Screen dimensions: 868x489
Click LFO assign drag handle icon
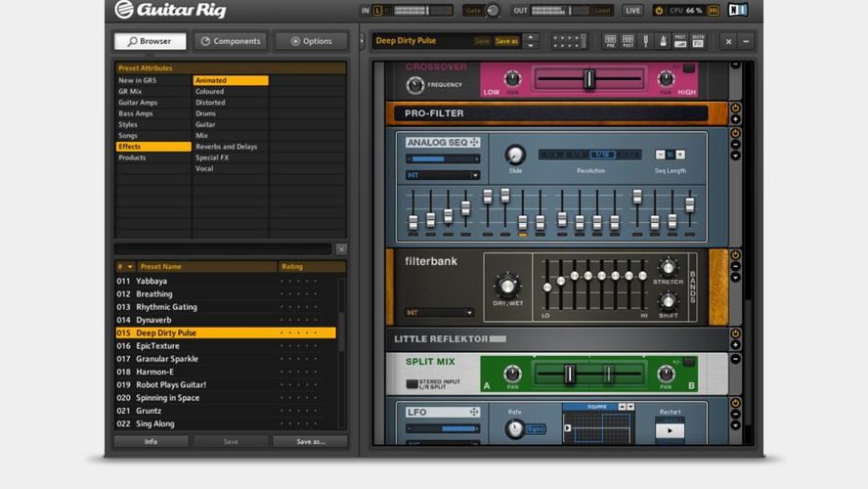pos(474,412)
